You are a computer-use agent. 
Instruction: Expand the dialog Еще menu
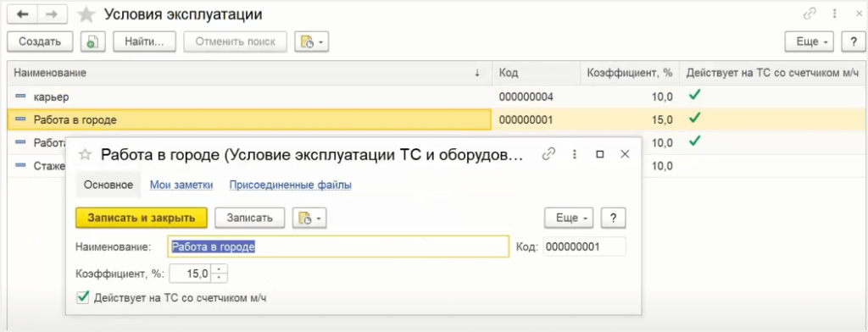(569, 218)
